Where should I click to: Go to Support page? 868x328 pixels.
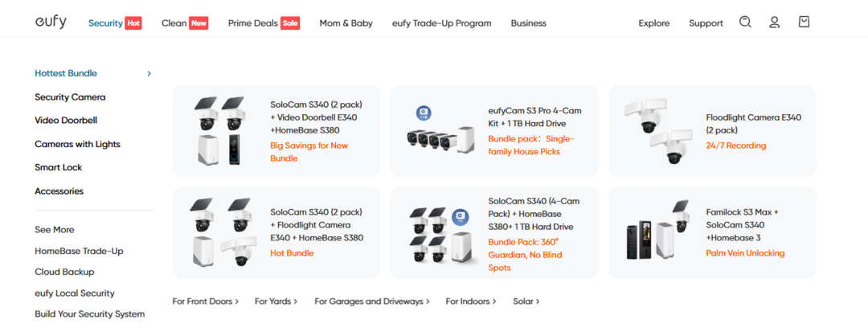[x=706, y=23]
